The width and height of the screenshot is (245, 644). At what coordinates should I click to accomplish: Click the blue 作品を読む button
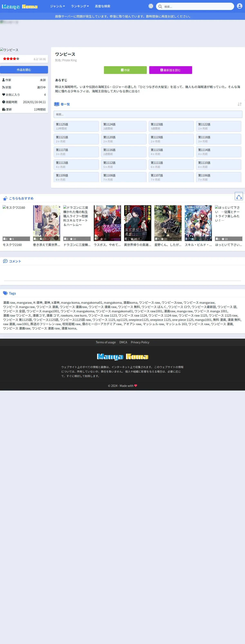click(24, 70)
